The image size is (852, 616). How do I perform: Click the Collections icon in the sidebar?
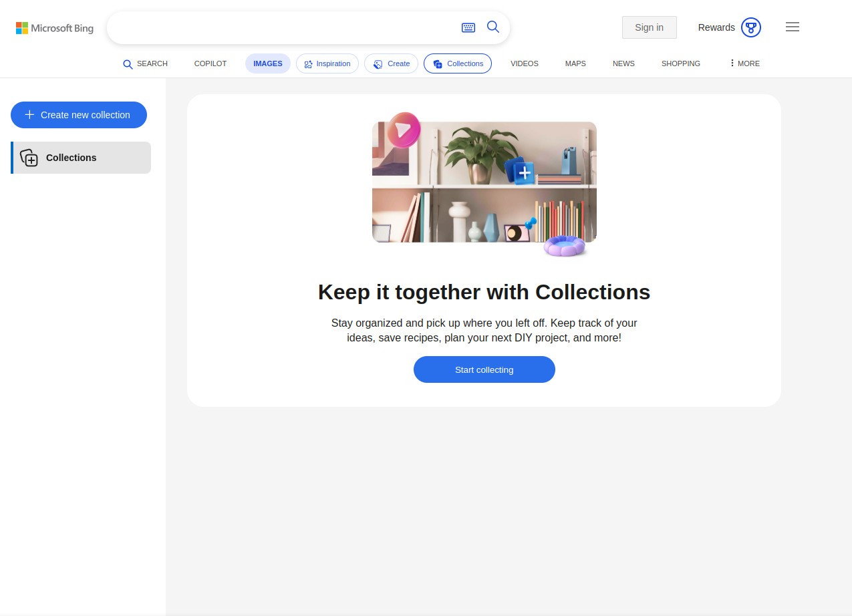29,158
